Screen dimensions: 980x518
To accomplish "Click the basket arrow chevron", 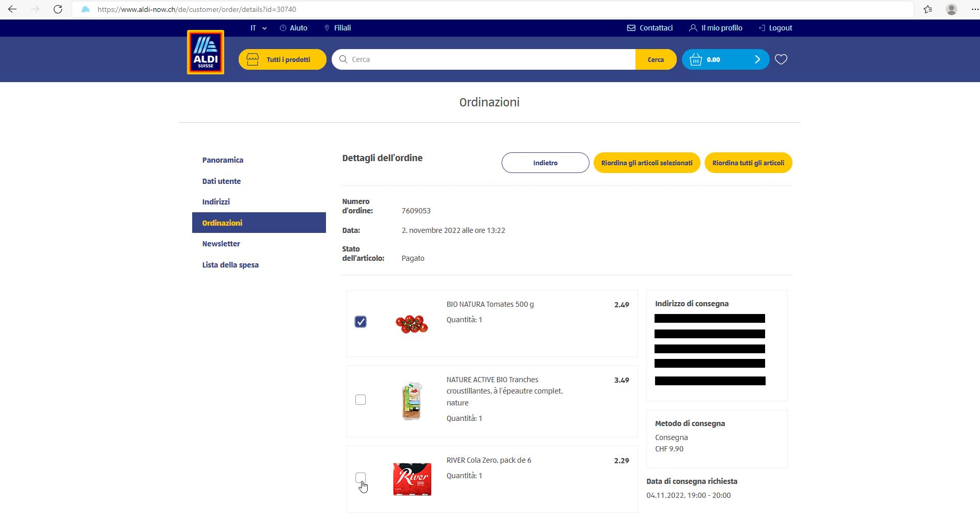I will [x=757, y=59].
